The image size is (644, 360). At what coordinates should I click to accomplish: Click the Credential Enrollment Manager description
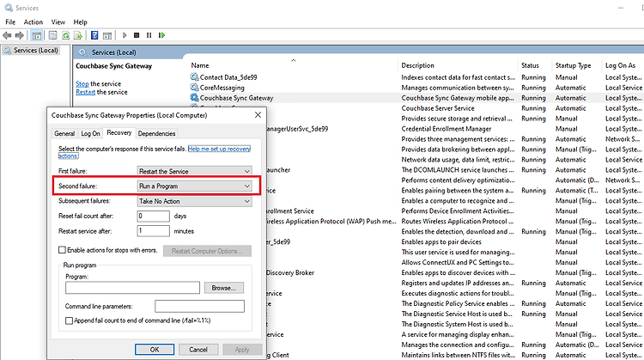(x=446, y=129)
